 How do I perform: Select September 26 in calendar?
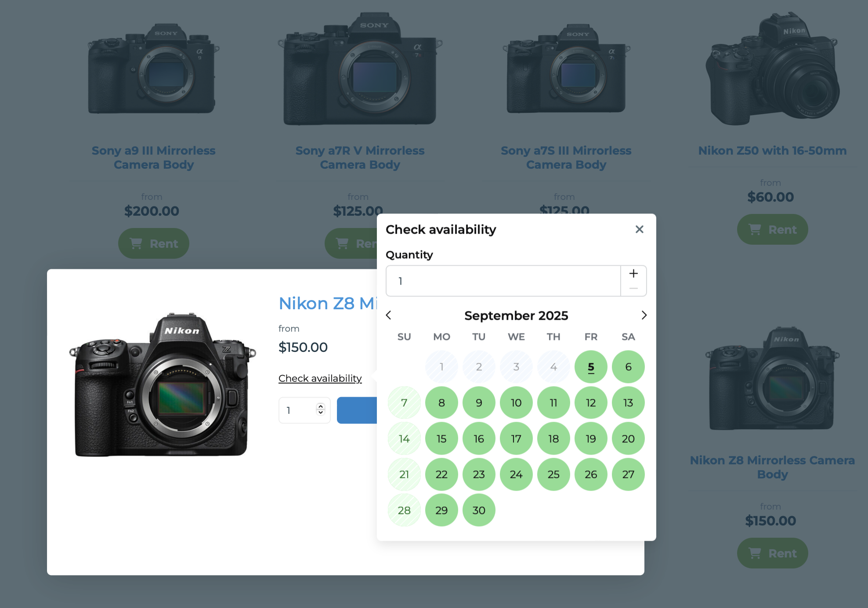591,474
